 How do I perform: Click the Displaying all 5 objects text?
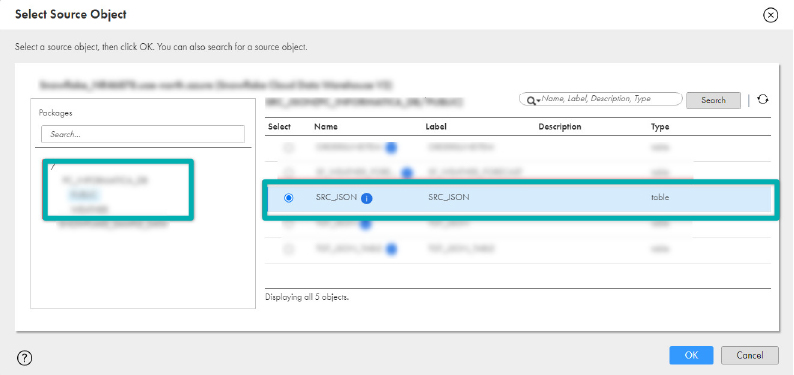tap(307, 297)
